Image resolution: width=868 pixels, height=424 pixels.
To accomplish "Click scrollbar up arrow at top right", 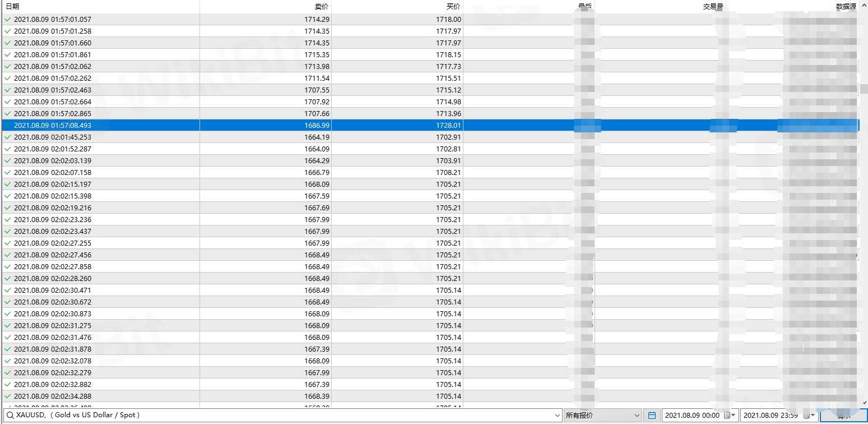I will (x=864, y=4).
